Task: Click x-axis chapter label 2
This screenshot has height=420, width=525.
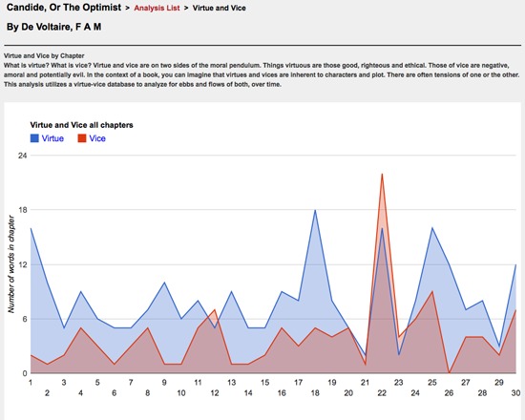Action: (47, 393)
